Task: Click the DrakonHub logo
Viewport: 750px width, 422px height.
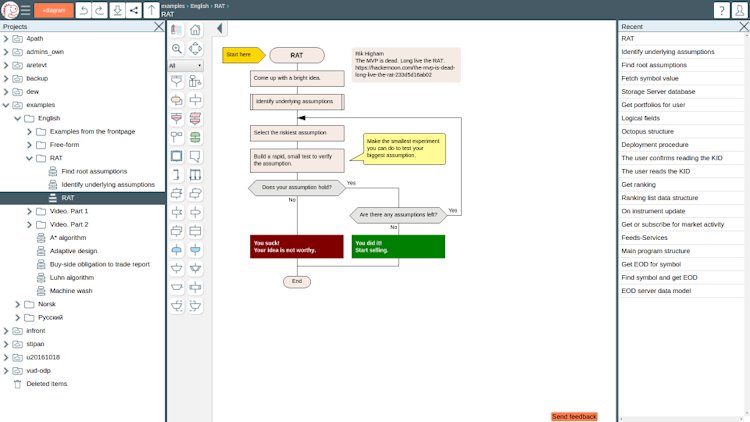Action: pyautogui.click(x=10, y=10)
